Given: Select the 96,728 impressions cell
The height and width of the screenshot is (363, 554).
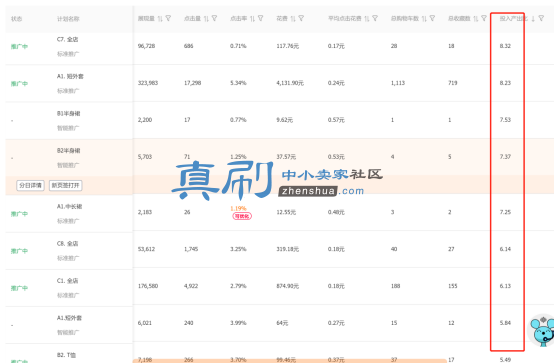Looking at the screenshot, I should point(146,46).
